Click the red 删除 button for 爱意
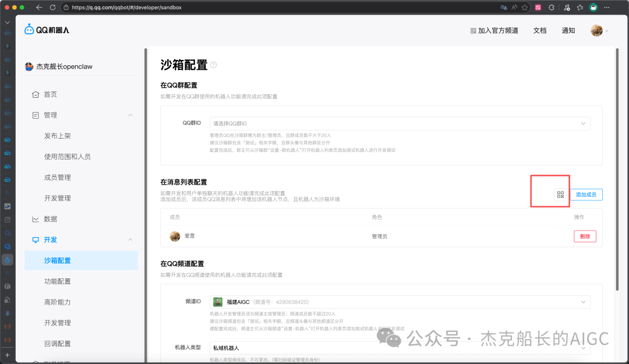This screenshot has width=629, height=364. click(x=585, y=236)
